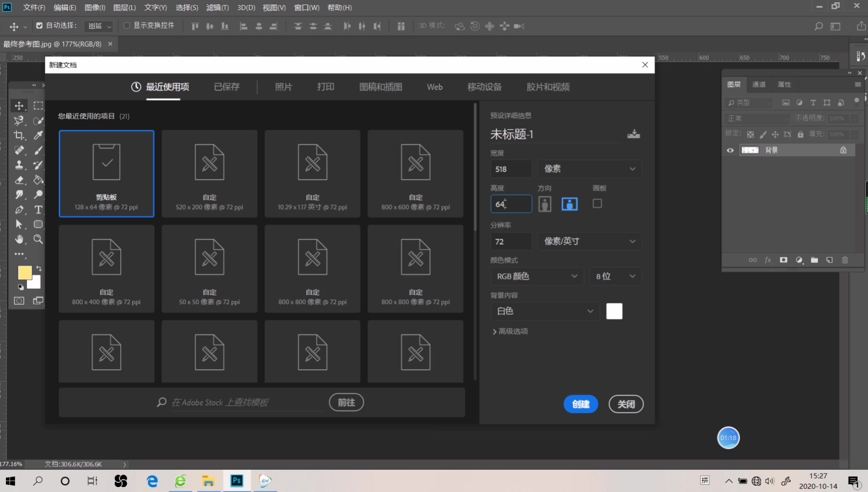Viewport: 868px width, 492px height.
Task: Select the Crop tool
Action: tap(19, 135)
